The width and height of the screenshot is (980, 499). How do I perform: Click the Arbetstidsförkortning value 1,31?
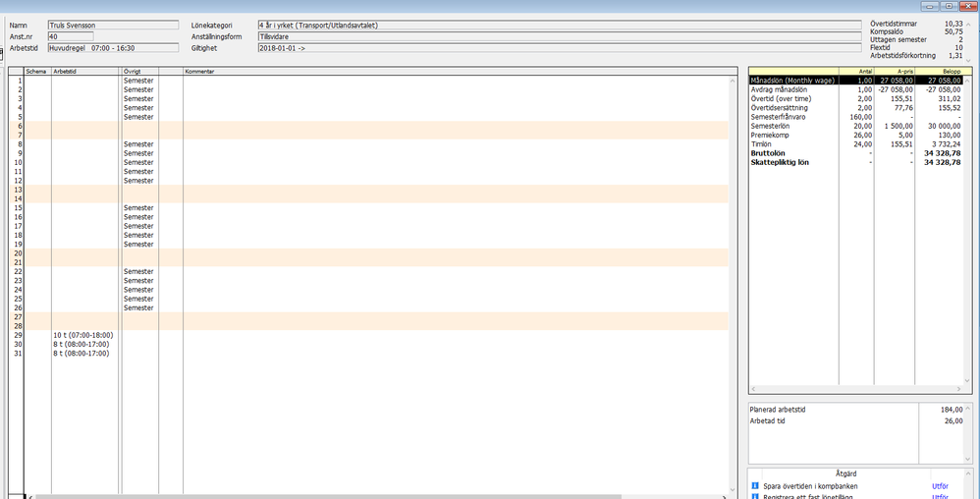(x=955, y=56)
